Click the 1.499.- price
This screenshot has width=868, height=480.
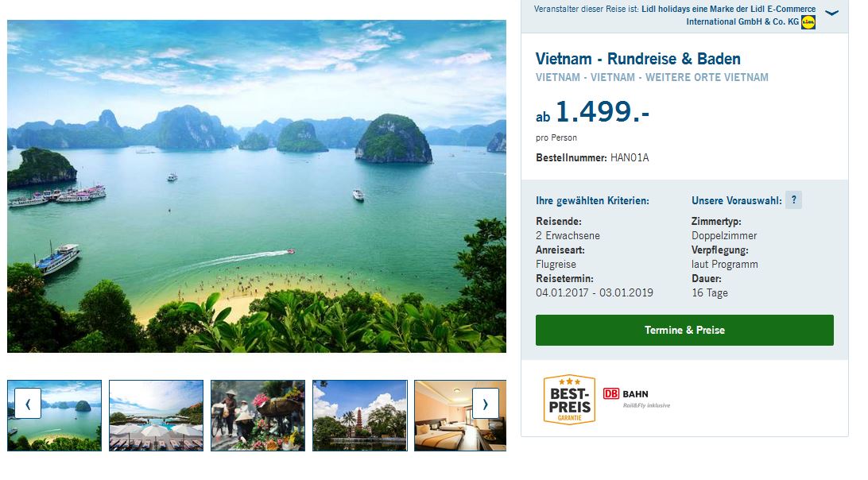coord(603,111)
